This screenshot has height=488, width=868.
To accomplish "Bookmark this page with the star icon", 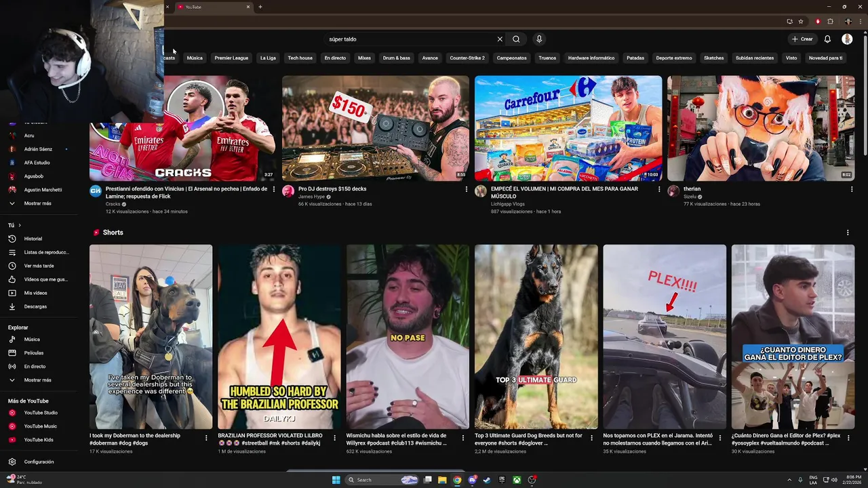I will 801,21.
